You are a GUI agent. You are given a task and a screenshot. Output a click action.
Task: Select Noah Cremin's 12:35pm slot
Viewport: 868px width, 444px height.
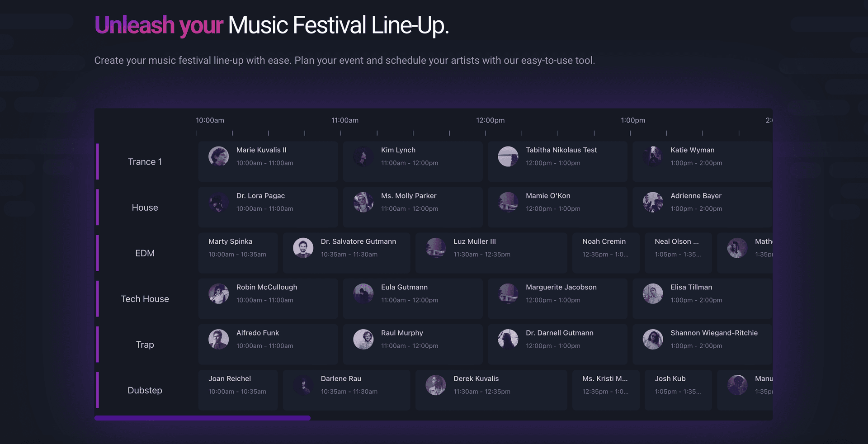tap(605, 253)
